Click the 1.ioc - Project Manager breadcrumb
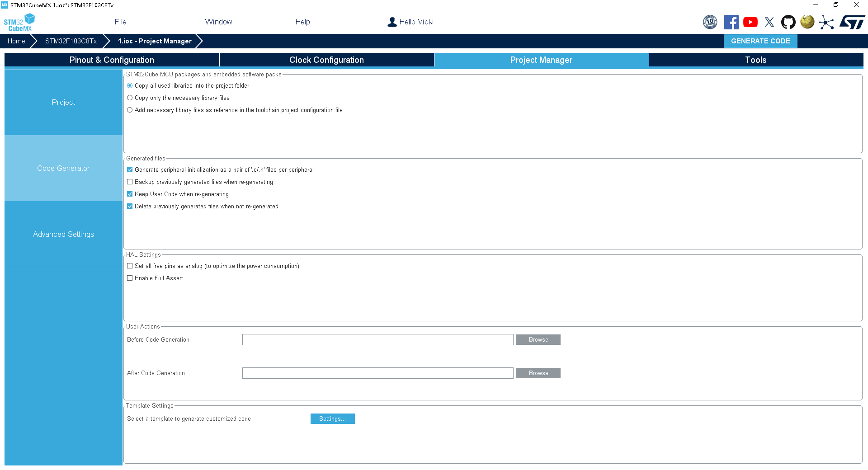The height and width of the screenshot is (470, 868). click(x=155, y=41)
